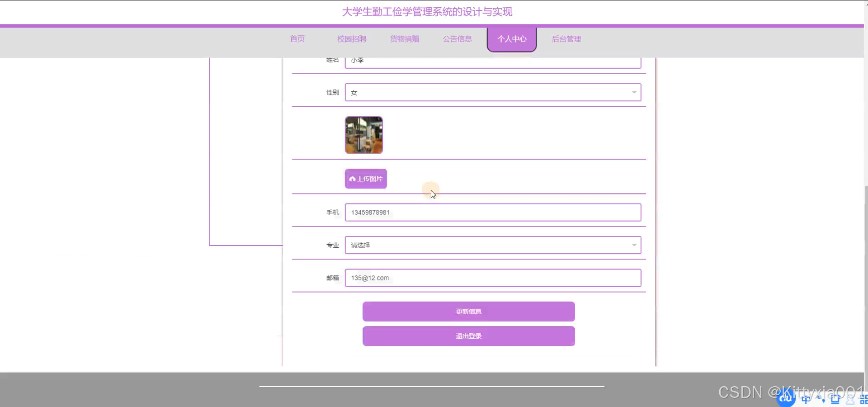The height and width of the screenshot is (407, 868).
Task: Toggle the Chinese input mode "中" icon
Action: tap(806, 399)
